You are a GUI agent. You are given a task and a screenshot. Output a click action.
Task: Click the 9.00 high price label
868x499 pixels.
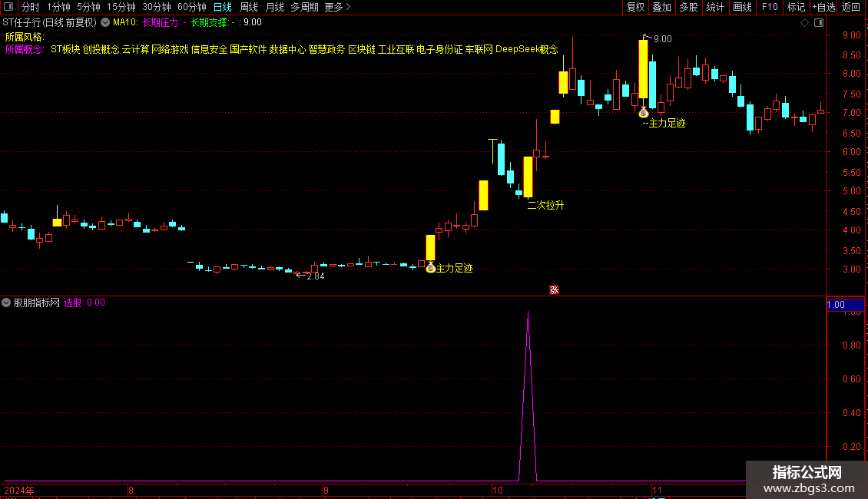(663, 39)
